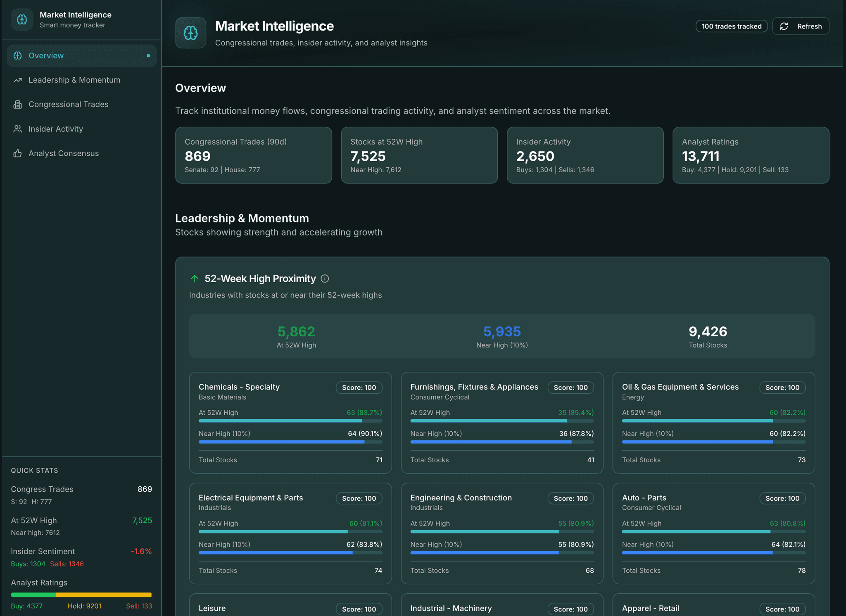Click the 63 (88.7%) value
This screenshot has height=616, width=846.
coord(364,412)
